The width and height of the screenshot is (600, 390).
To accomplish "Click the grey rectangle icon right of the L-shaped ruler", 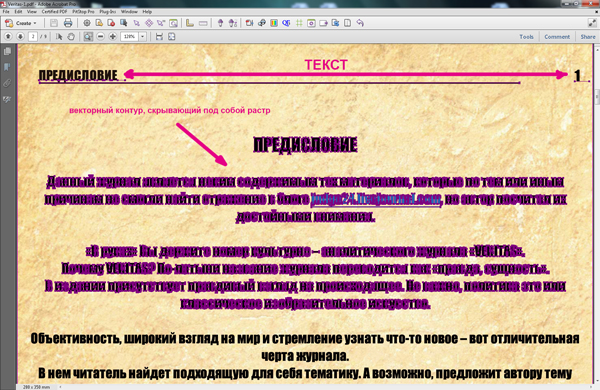I will point(203,23).
